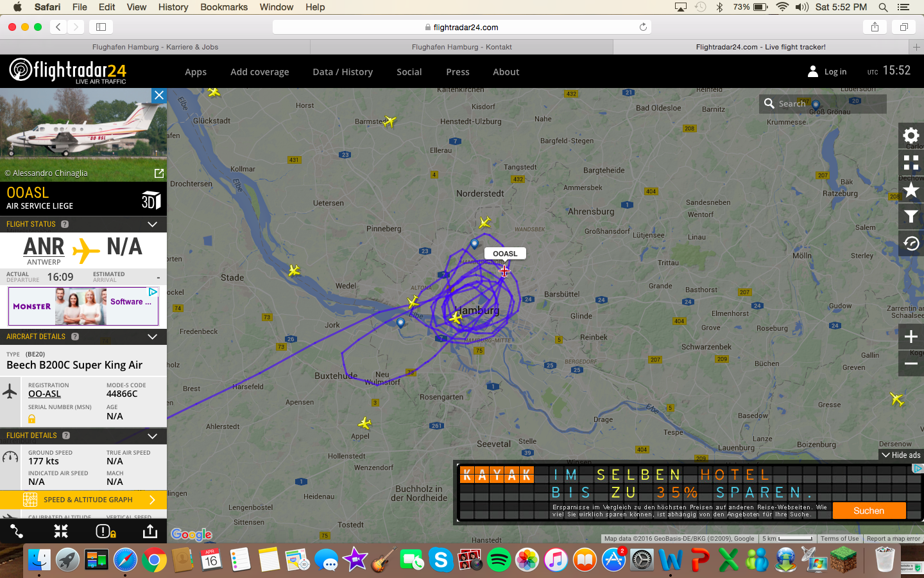Click the locked serial number padlock icon
This screenshot has width=924, height=578.
31,419
